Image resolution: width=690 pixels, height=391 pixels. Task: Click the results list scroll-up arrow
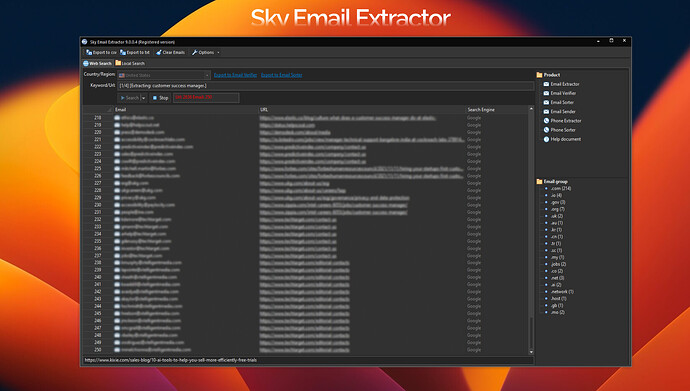point(531,109)
